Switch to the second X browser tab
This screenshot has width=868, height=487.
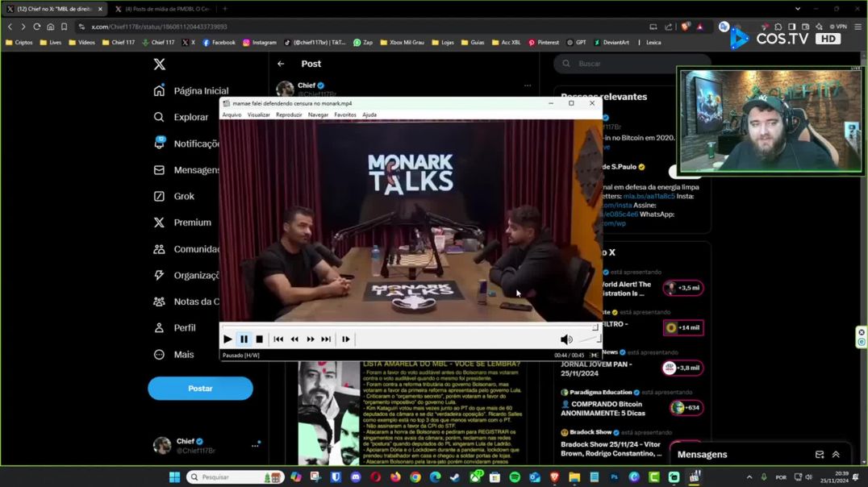(x=162, y=9)
